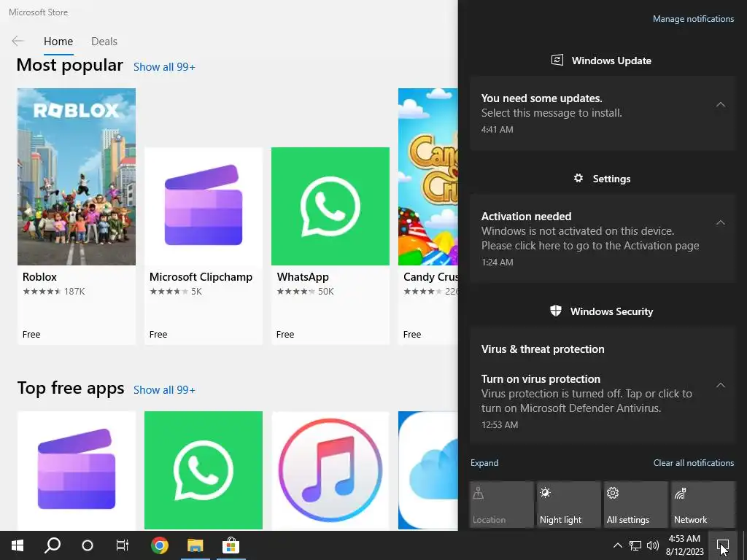
Task: Open WhatsApp icon under Top free apps
Action: (x=204, y=470)
